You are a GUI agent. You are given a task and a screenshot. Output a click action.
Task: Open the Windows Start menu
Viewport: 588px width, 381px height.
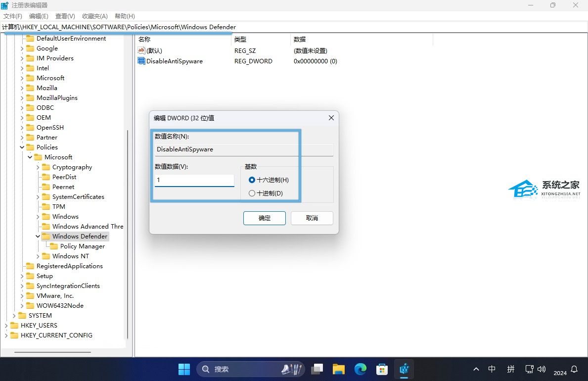[x=184, y=369]
